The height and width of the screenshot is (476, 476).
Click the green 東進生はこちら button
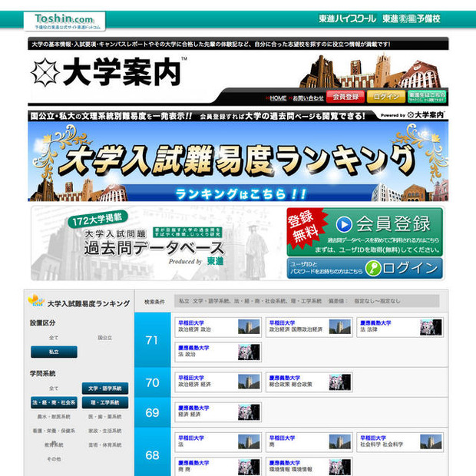pyautogui.click(x=427, y=97)
